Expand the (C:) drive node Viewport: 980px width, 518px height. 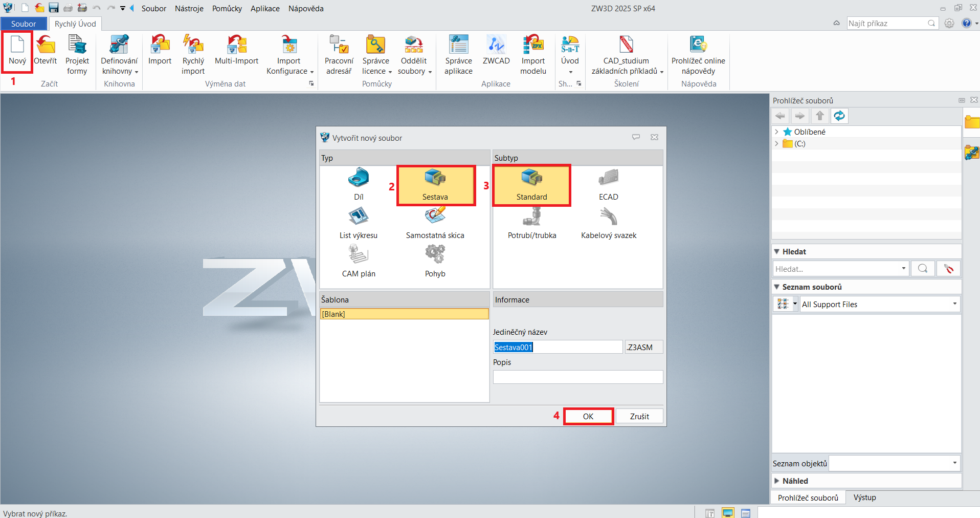pos(776,144)
